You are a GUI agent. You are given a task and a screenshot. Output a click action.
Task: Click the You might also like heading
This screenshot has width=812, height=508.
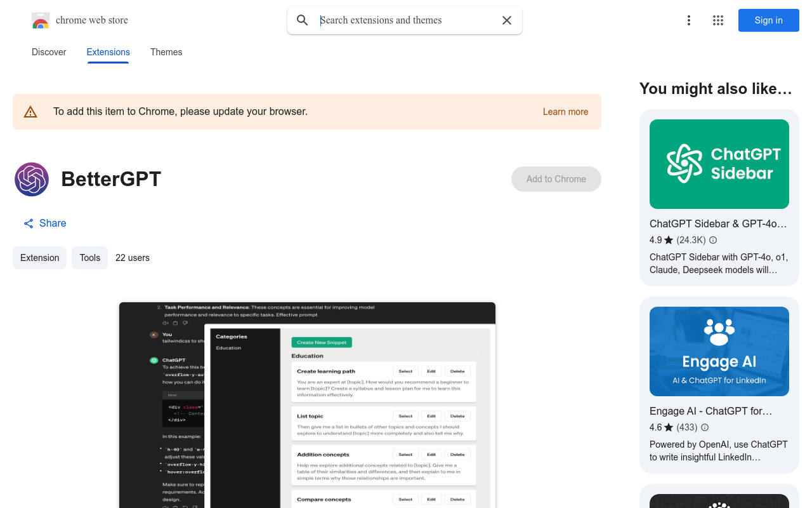[x=716, y=89]
